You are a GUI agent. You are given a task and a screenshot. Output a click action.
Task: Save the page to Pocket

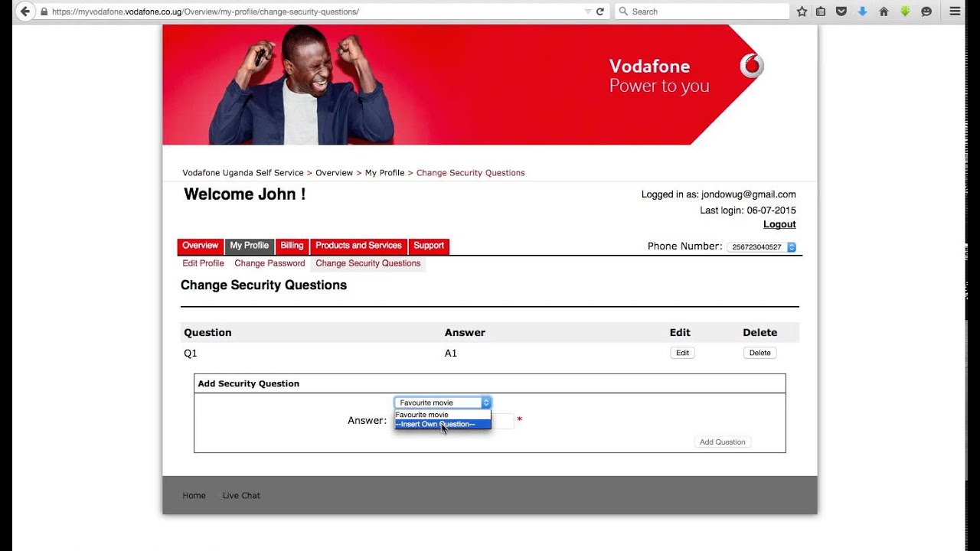[841, 11]
